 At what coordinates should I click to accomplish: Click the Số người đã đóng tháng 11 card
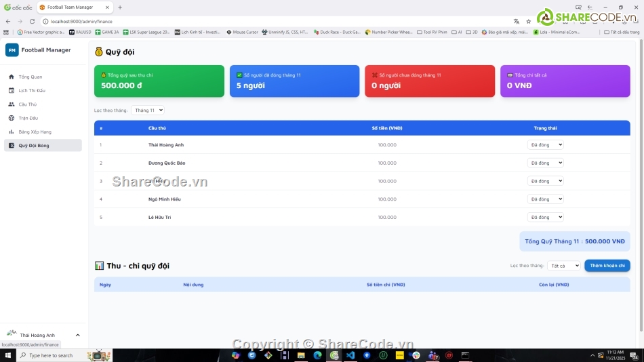click(x=294, y=81)
